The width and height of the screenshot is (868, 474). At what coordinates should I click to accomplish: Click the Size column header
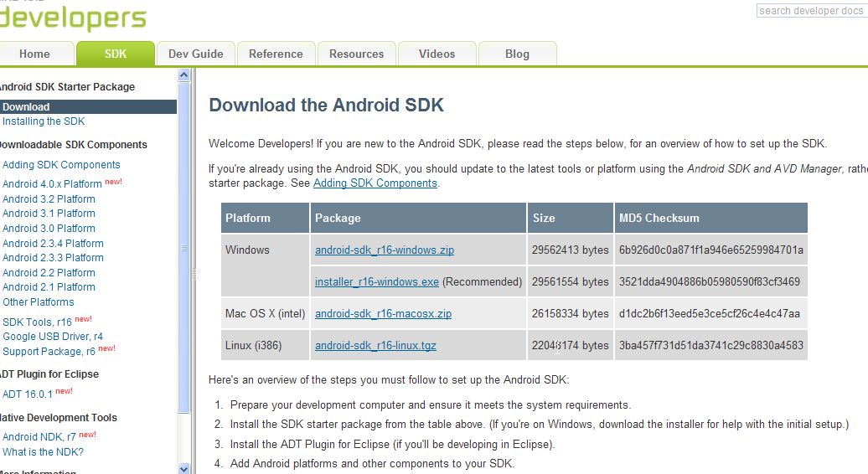pyautogui.click(x=571, y=218)
